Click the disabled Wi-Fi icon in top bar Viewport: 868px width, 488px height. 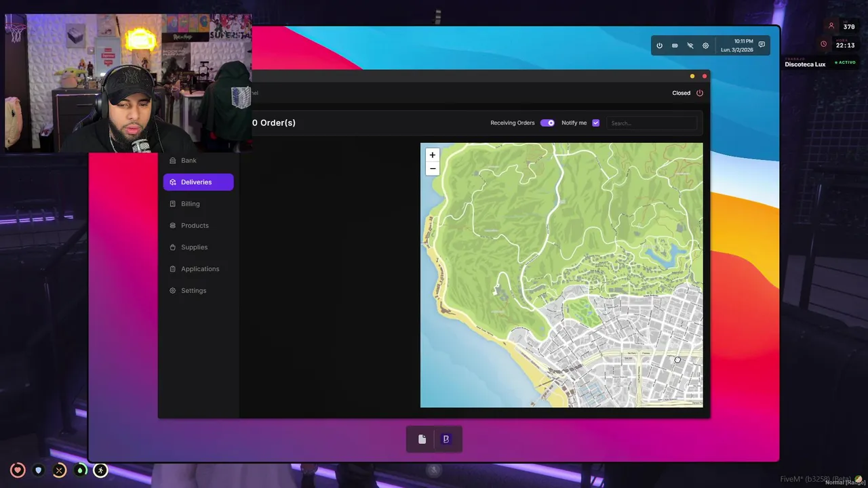(690, 45)
